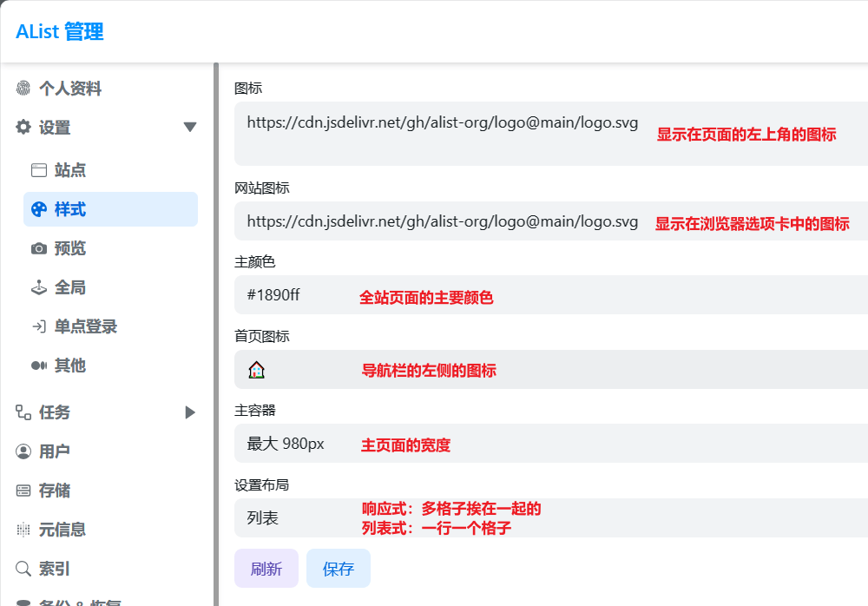Viewport: 868px width, 606px height.
Task: Expand the 任务 submenu arrow
Action: tap(190, 412)
